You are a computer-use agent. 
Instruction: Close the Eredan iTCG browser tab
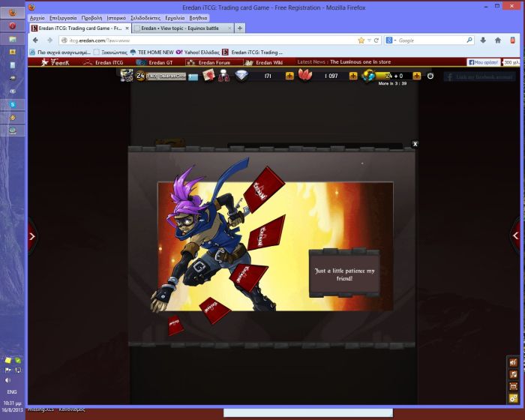coord(127,28)
